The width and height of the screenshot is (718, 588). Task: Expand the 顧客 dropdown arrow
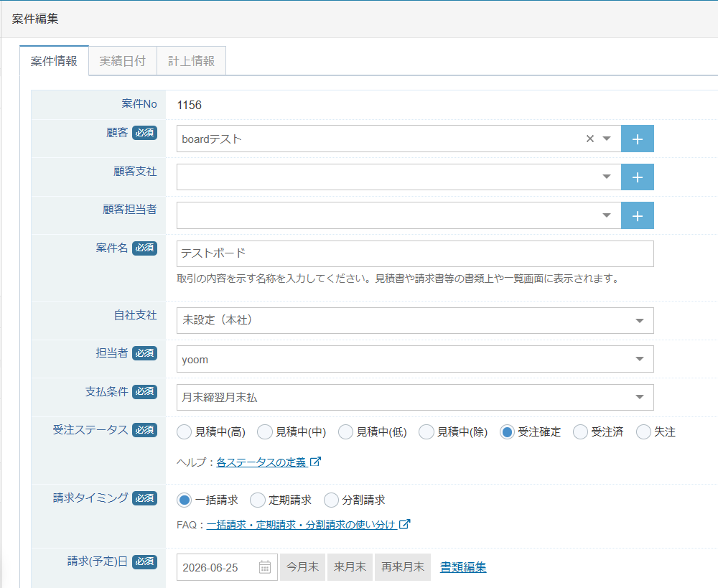click(607, 139)
